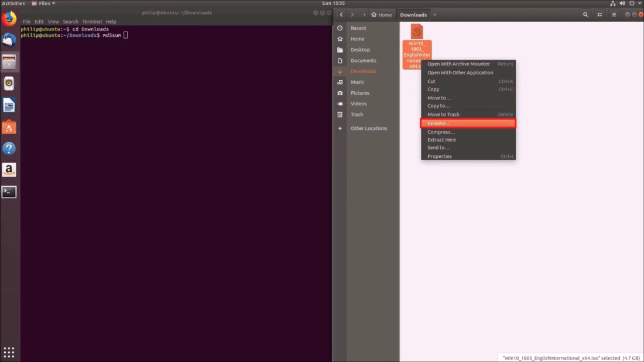Image resolution: width=644 pixels, height=362 pixels.
Task: Open Other Locations in sidebar
Action: (x=368, y=129)
